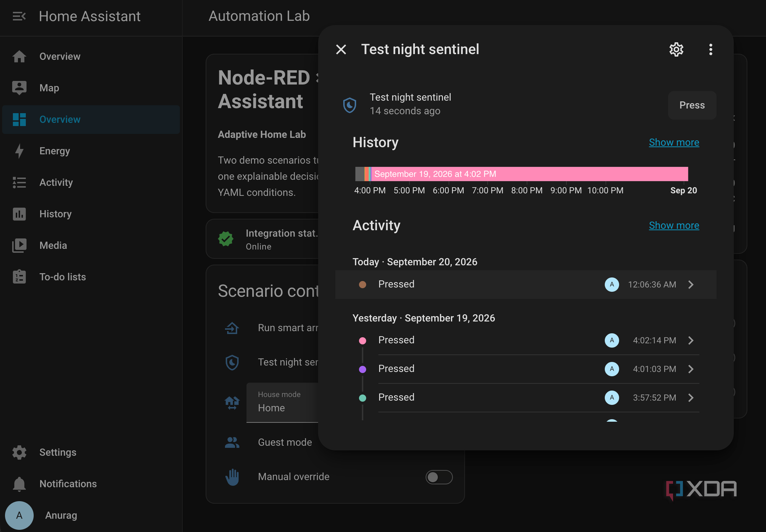
Task: Open the Overview home icon in sidebar
Action: pos(19,57)
